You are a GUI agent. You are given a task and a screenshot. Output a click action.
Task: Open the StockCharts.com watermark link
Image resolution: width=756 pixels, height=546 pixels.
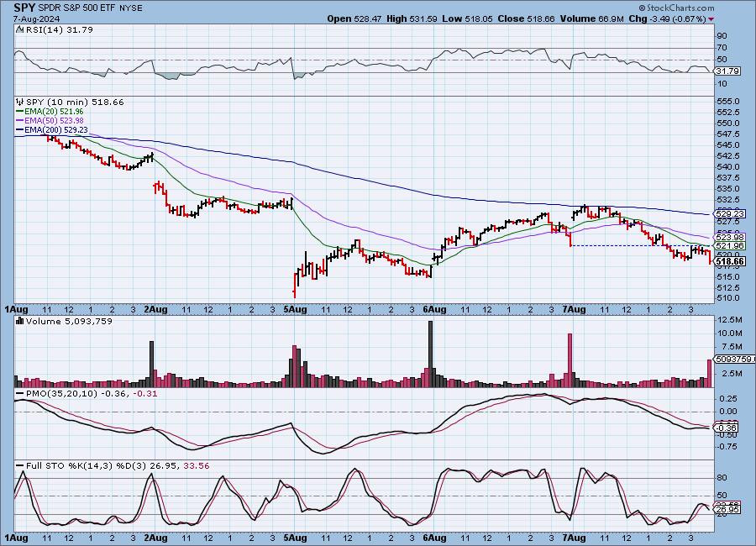[x=680, y=8]
